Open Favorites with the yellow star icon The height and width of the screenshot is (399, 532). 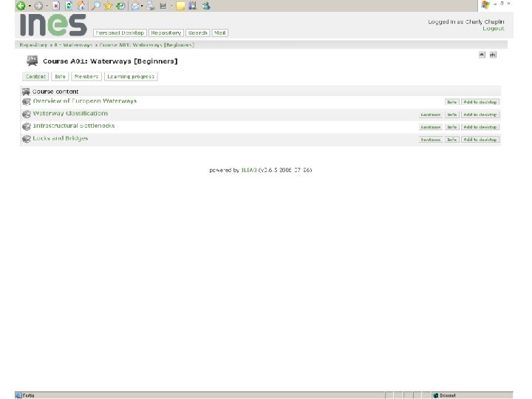[x=108, y=6]
